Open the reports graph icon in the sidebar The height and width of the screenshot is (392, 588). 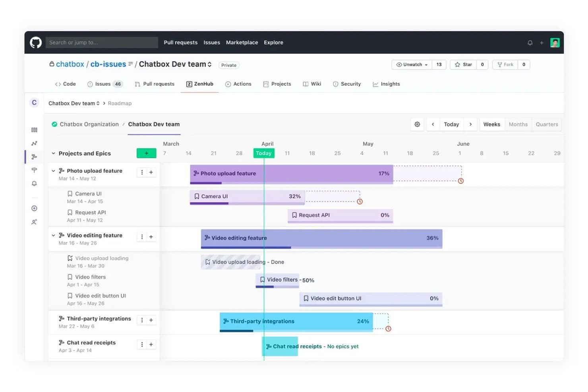pos(34,143)
